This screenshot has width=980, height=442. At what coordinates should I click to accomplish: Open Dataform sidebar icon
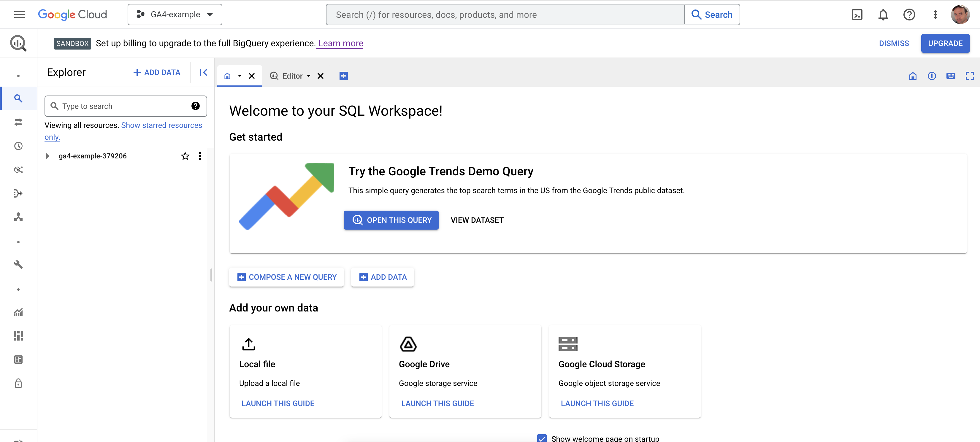point(18,193)
